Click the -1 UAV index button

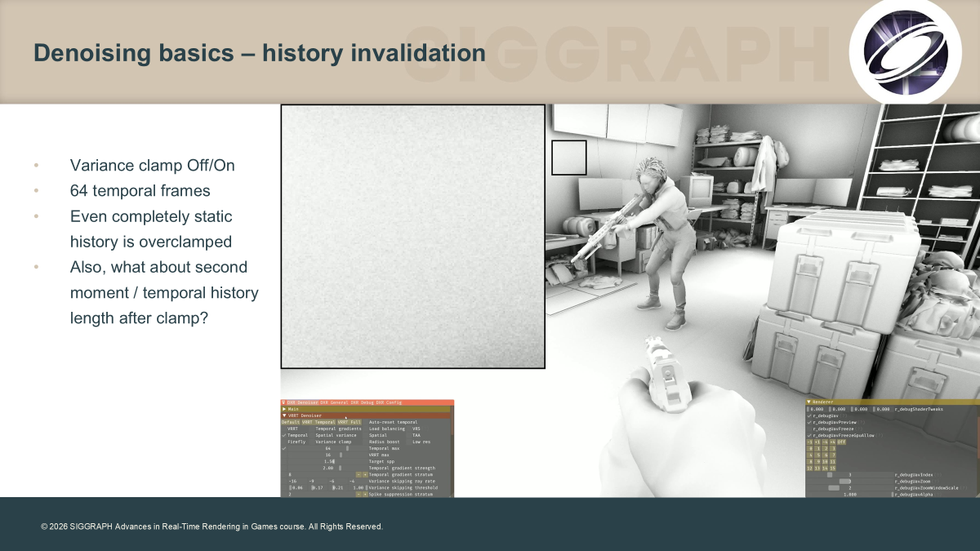[x=809, y=442]
